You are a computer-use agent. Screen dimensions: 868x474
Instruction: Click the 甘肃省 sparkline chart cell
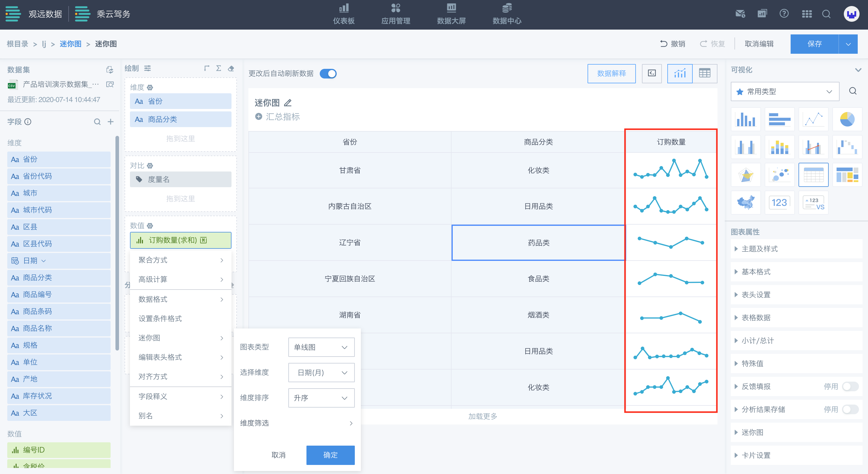[671, 170]
